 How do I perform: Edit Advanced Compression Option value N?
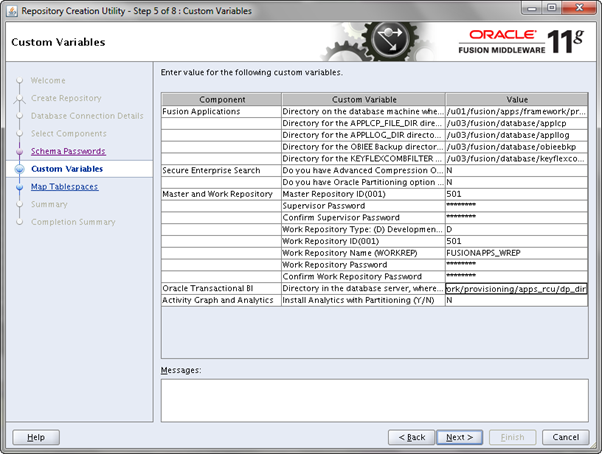coord(516,170)
